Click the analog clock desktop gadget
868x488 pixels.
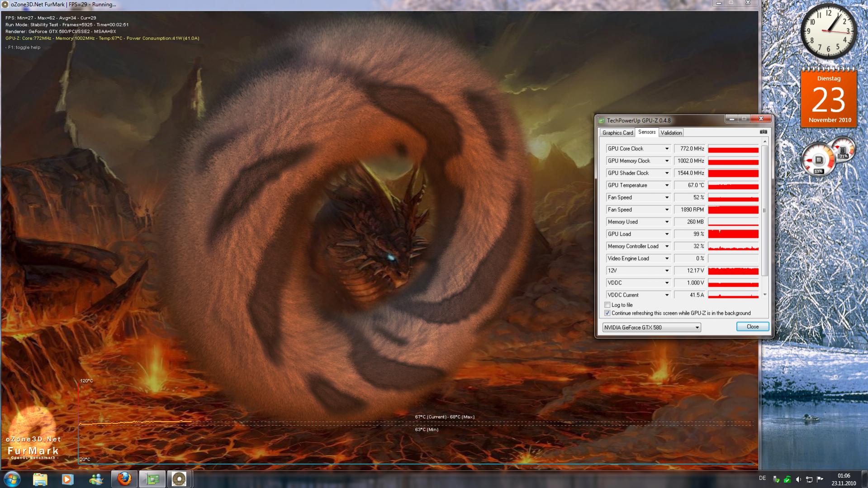[x=829, y=31]
